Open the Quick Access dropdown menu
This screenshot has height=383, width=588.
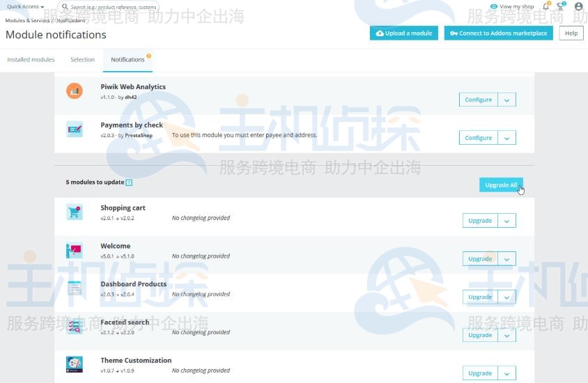[x=25, y=7]
